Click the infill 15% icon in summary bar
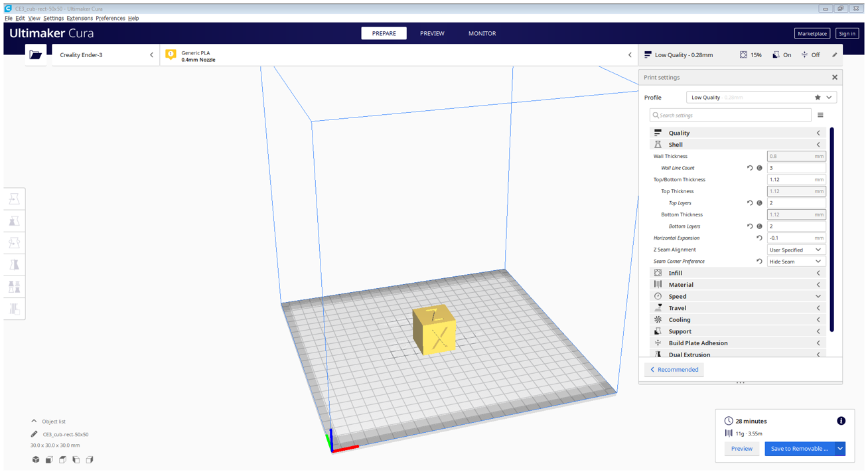 pyautogui.click(x=743, y=55)
